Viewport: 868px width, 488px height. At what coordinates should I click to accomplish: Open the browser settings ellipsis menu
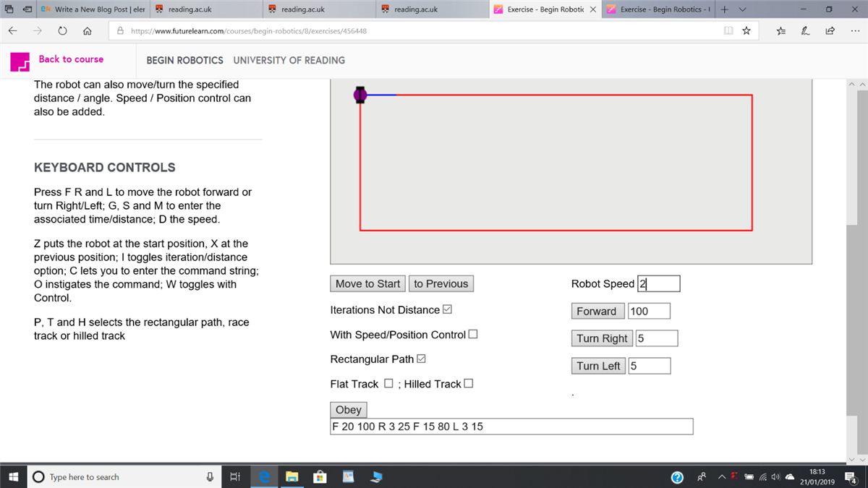pyautogui.click(x=854, y=31)
